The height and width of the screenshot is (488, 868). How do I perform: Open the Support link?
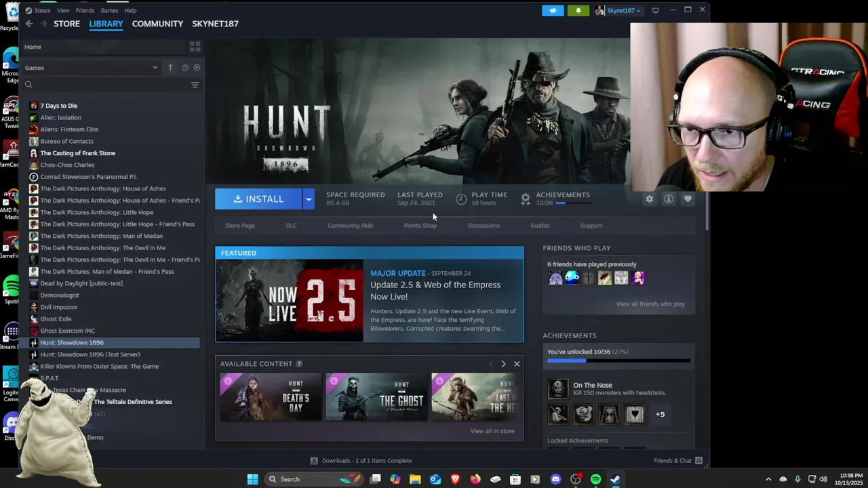coord(591,226)
